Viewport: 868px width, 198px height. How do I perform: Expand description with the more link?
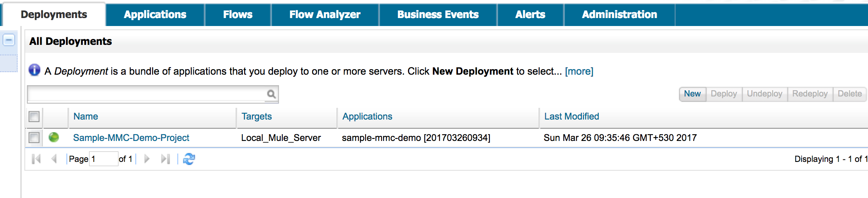click(579, 71)
